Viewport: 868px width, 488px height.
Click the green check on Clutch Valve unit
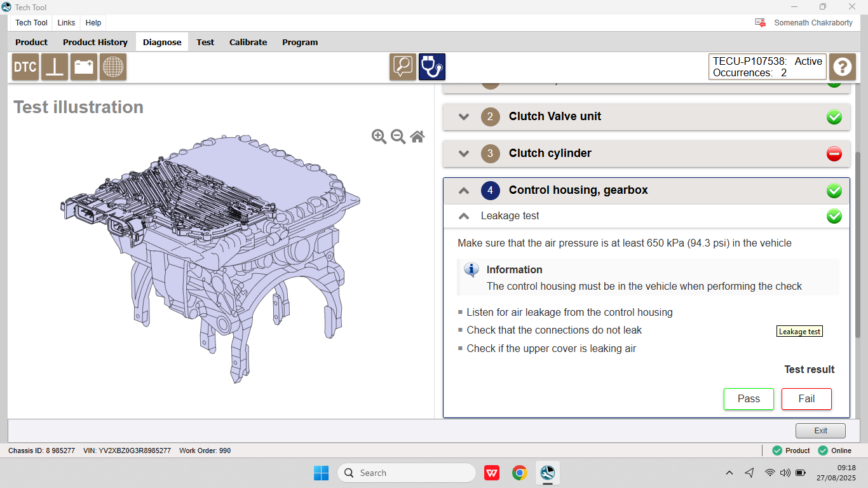point(834,117)
